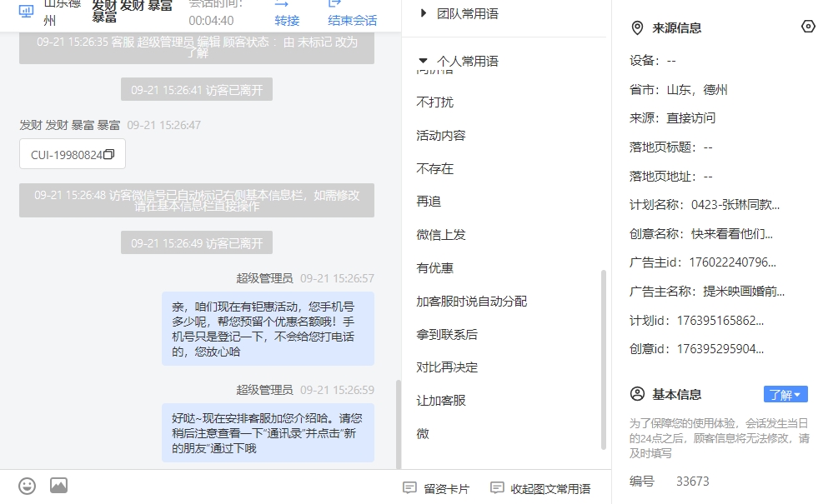Viewport: 818px width, 504px height.
Task: Click the 创意id value row
Action: pos(696,349)
